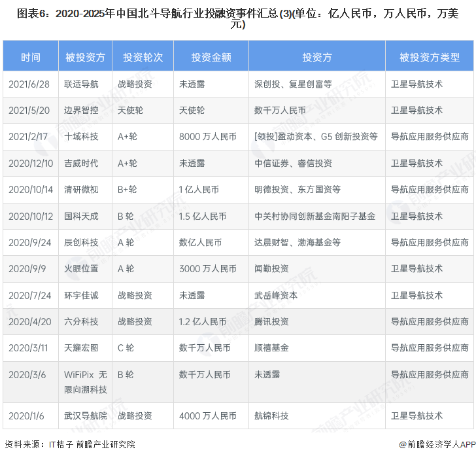The height and width of the screenshot is (458, 476).
Task: Click the WiFiPix 无限向溯科技 company cell
Action: 85,382
